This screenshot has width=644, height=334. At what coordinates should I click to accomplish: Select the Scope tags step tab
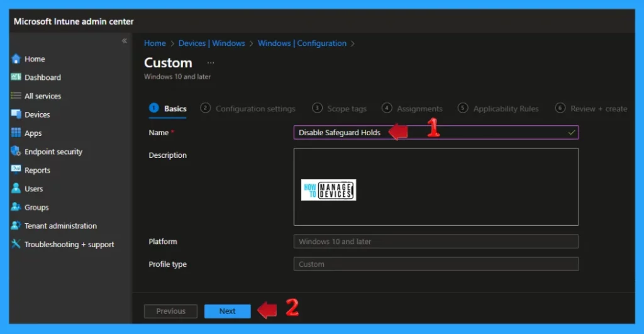pyautogui.click(x=339, y=108)
